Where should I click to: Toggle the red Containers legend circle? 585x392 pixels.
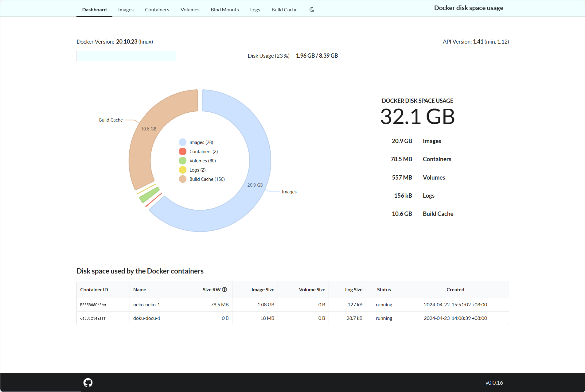coord(182,151)
